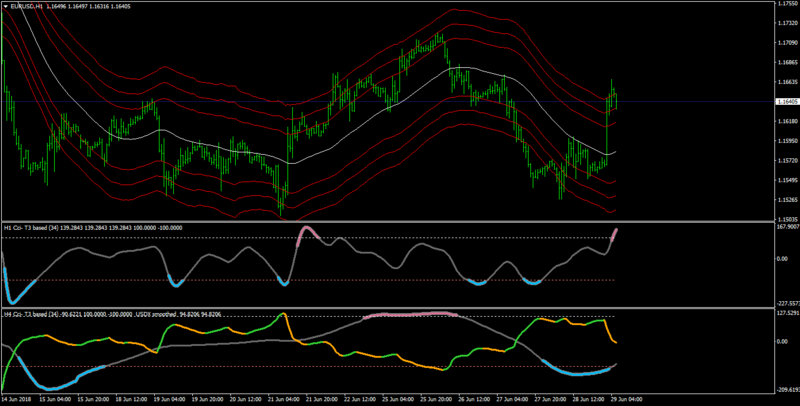
Task: Click the 22 Jun 12:00 time axis label
Action: pos(360,398)
